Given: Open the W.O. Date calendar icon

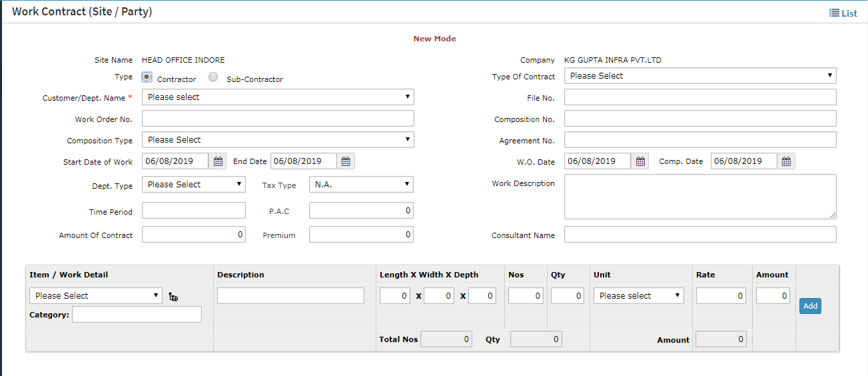Looking at the screenshot, I should [640, 161].
